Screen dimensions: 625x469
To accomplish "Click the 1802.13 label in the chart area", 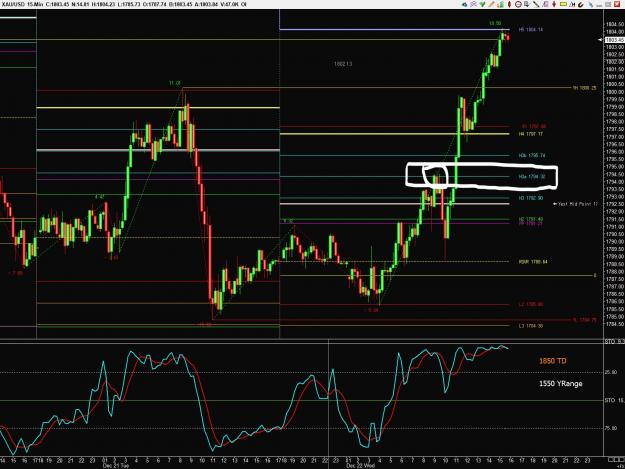I will [x=343, y=64].
